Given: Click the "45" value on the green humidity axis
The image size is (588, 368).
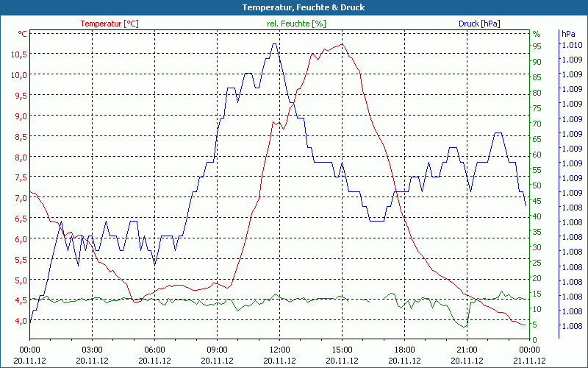Looking at the screenshot, I should coord(537,201).
